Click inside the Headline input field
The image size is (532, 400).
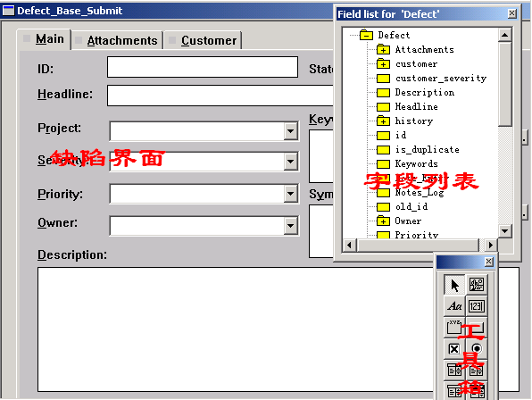220,96
